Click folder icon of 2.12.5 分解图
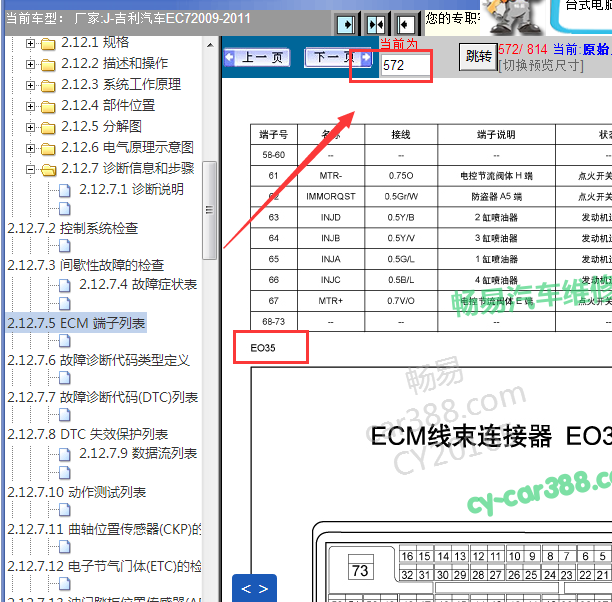Screen dimensions: 612x602 [48, 128]
